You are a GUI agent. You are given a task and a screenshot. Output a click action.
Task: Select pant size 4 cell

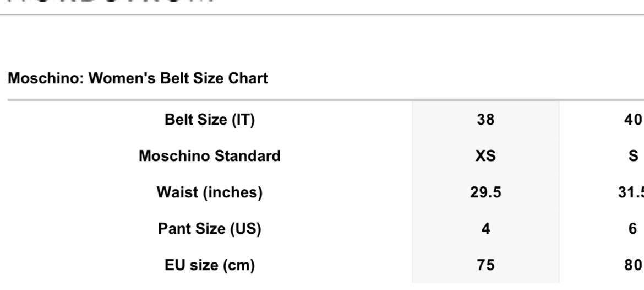point(485,228)
